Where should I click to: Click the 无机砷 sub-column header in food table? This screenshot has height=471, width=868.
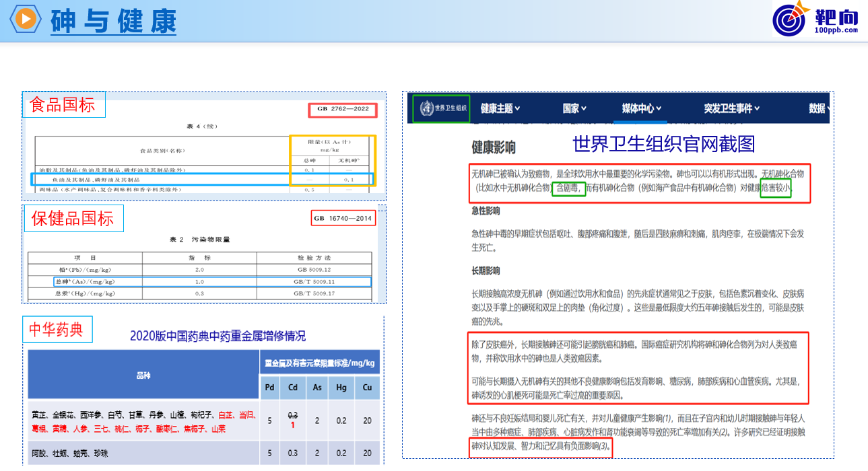click(x=348, y=160)
